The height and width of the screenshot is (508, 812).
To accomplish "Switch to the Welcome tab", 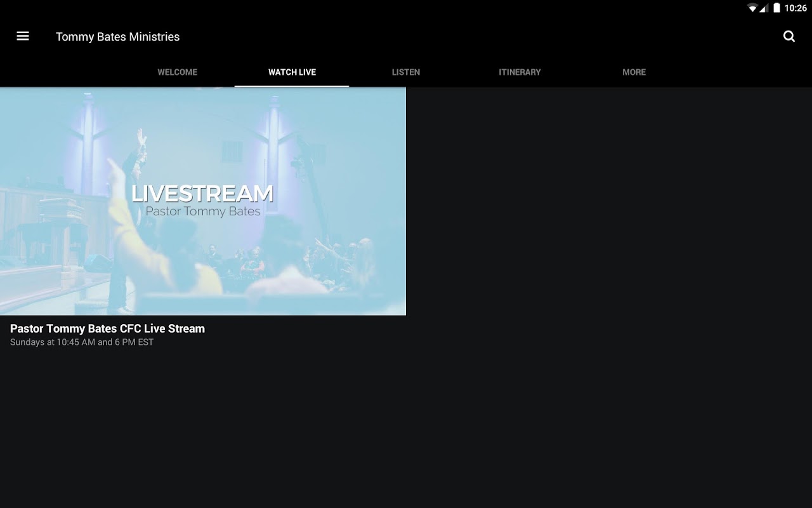I will (178, 72).
